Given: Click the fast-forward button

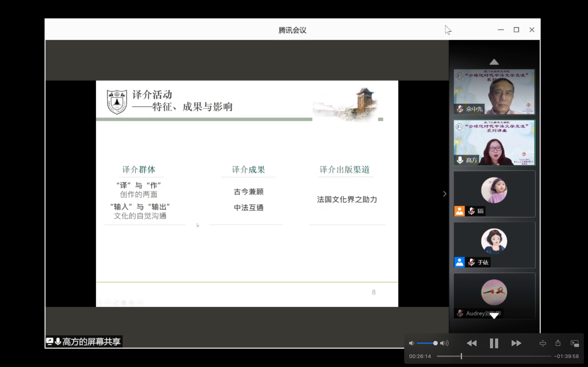Looking at the screenshot, I should click(x=516, y=343).
